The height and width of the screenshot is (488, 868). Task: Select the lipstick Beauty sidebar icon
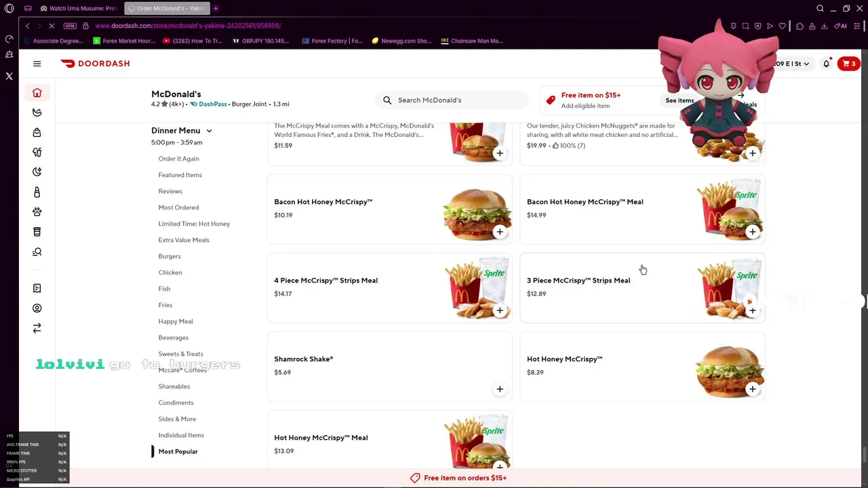pyautogui.click(x=37, y=192)
